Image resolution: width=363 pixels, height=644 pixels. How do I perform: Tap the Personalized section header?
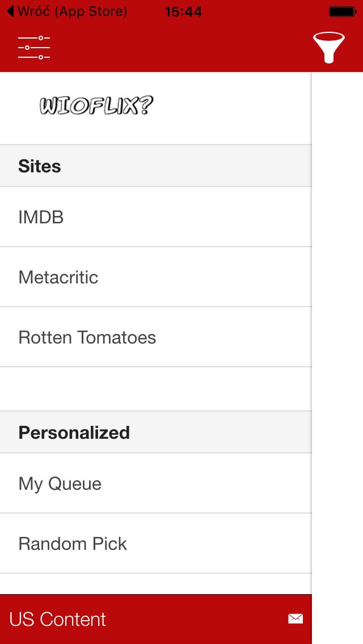pos(156,433)
